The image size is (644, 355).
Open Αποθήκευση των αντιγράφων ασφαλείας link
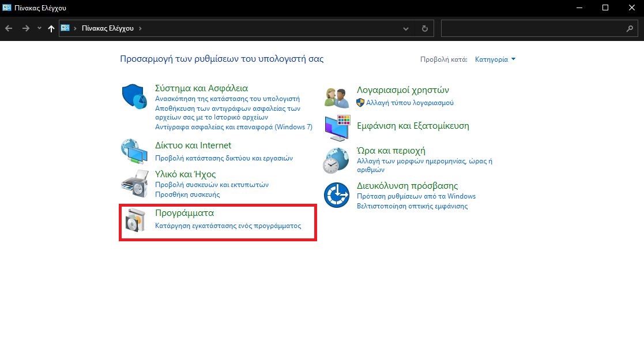tap(228, 113)
